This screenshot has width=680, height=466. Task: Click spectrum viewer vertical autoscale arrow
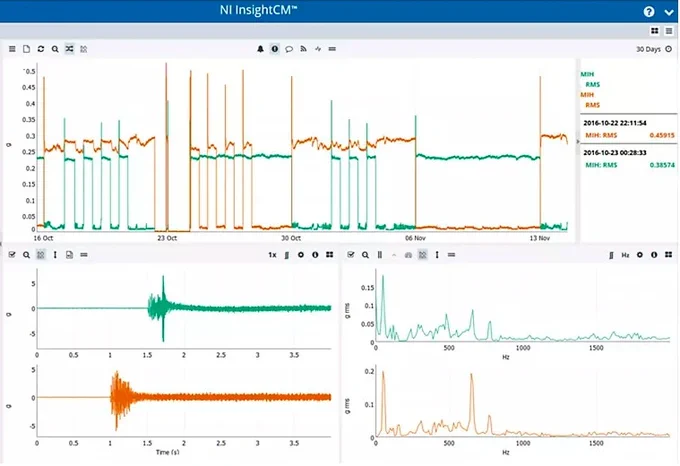tap(437, 255)
